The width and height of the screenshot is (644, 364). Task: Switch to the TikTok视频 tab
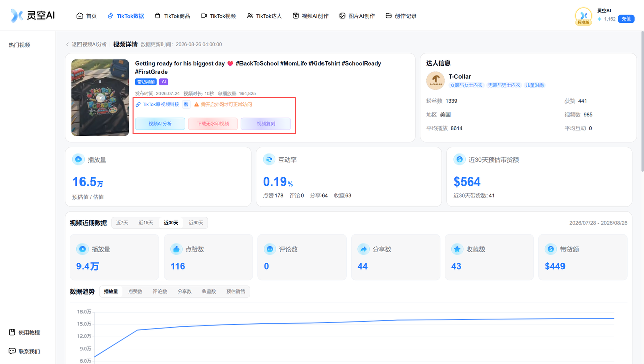tap(218, 16)
